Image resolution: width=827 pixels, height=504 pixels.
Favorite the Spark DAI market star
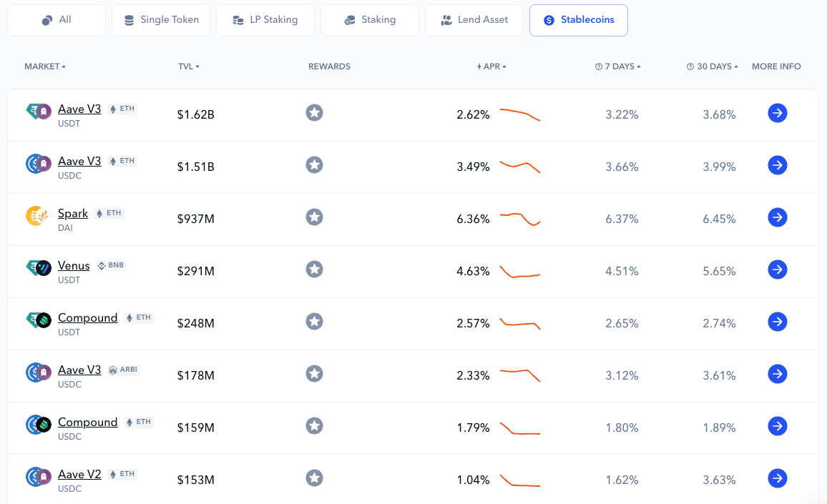(x=314, y=217)
